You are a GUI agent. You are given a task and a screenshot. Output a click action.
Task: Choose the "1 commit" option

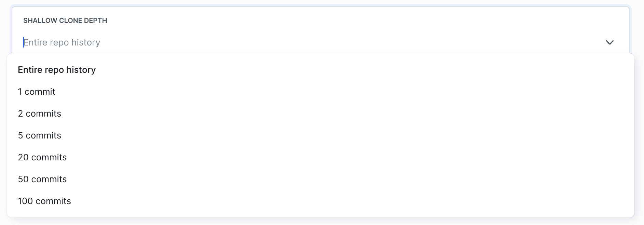click(37, 92)
